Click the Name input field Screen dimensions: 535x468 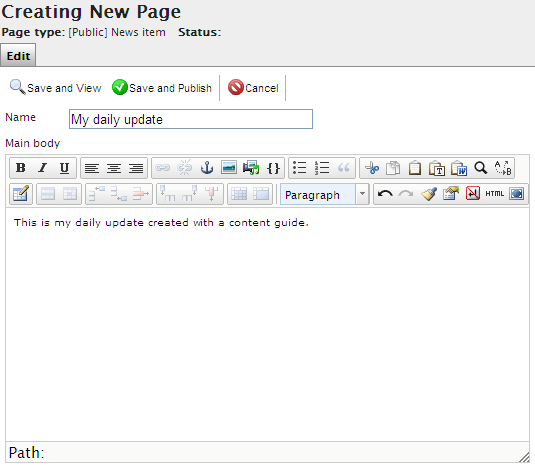click(191, 119)
